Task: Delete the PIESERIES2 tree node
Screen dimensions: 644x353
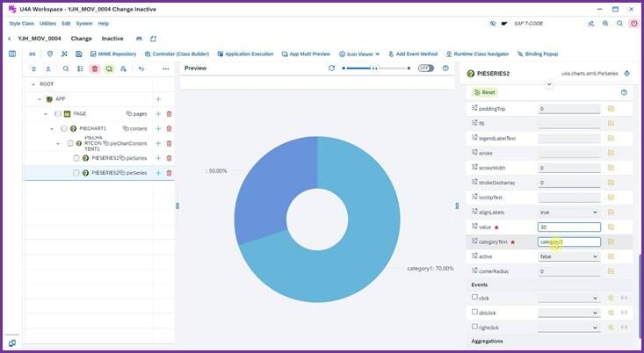Action: click(x=169, y=173)
